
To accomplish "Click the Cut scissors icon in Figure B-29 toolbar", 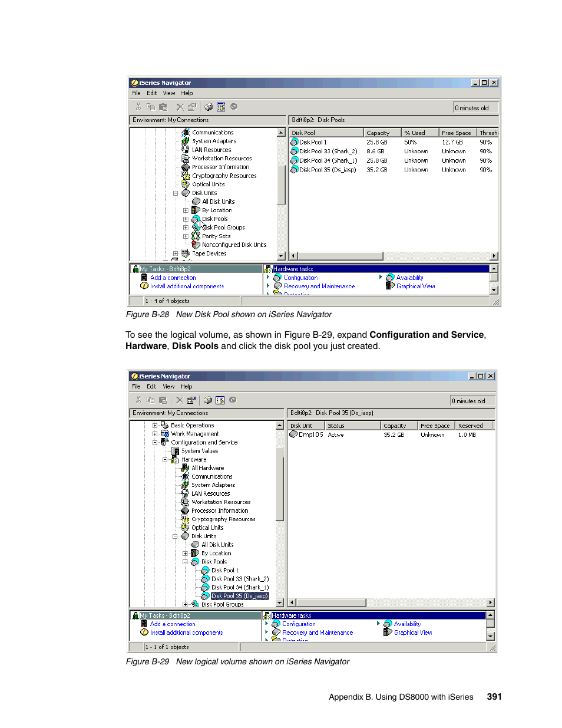I will click(138, 400).
